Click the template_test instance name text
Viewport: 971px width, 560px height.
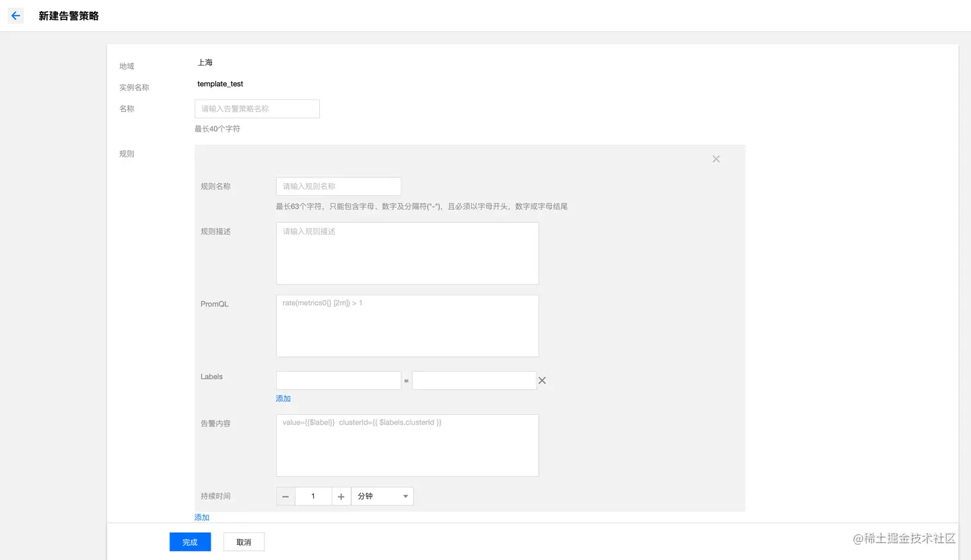pyautogui.click(x=220, y=84)
